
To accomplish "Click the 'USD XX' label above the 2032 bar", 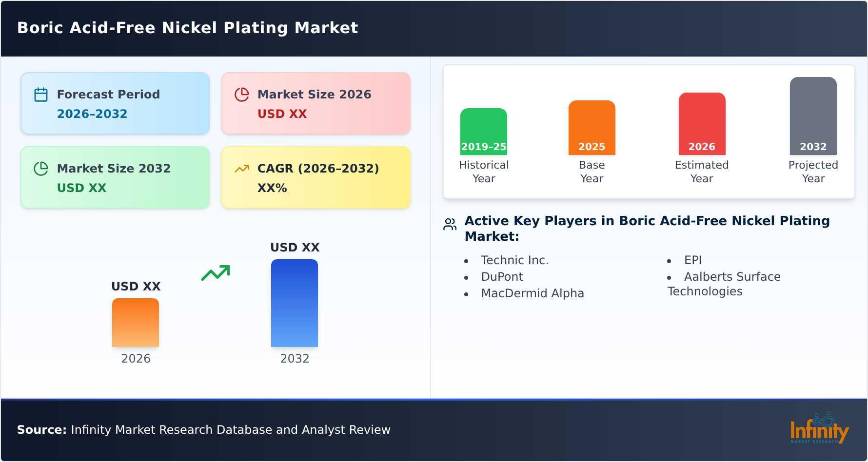I will click(295, 248).
